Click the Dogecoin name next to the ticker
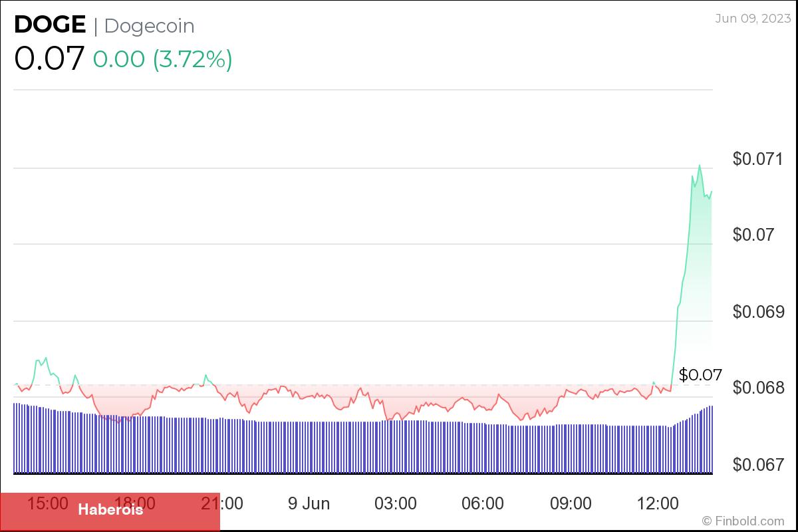The image size is (798, 532). (x=150, y=26)
